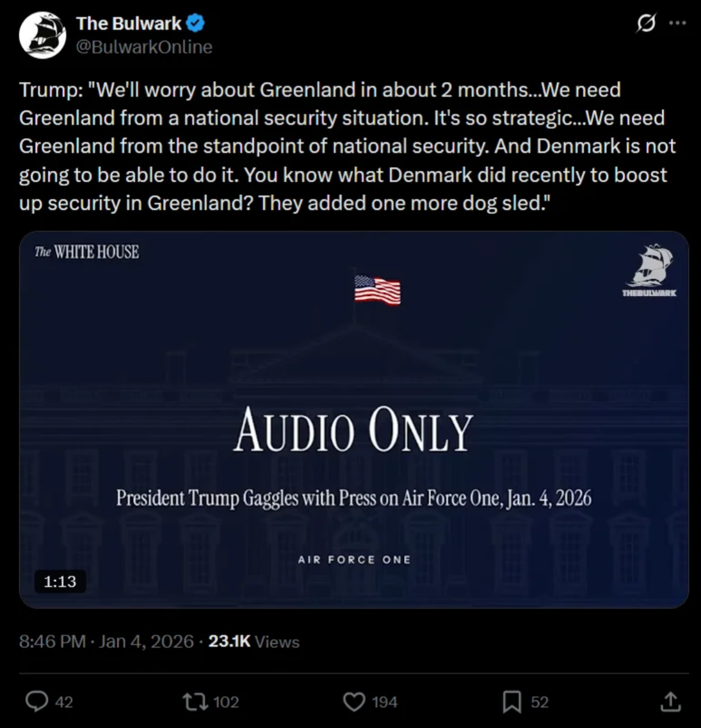Click the 102 reposts count
The height and width of the screenshot is (728, 701).
226,702
